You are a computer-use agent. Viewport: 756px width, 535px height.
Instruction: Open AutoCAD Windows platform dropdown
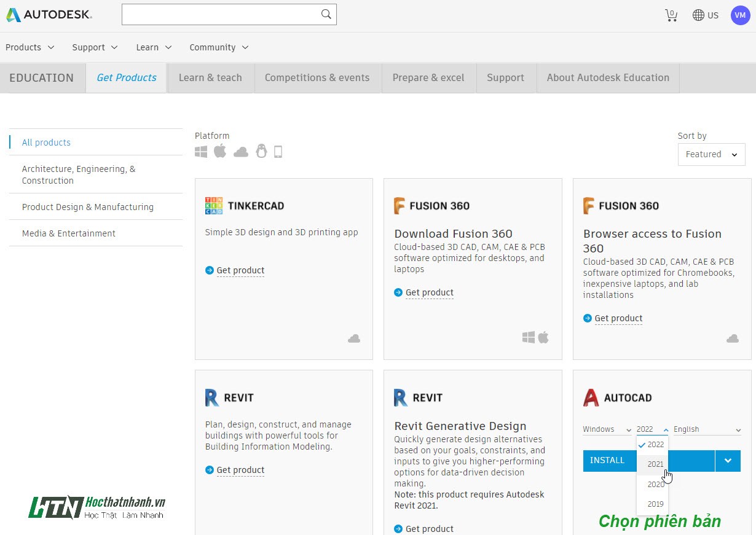(x=607, y=429)
